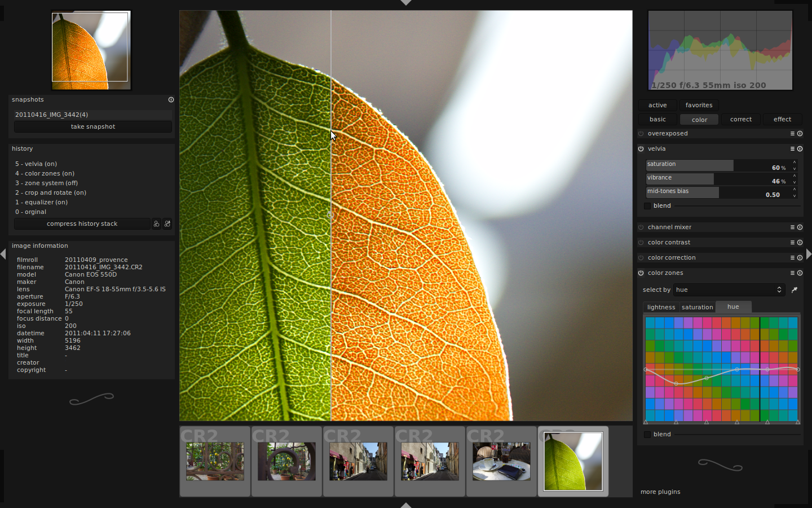Screen dimensions: 812x508
Task: Open the color zones presets menu
Action: 792,273
